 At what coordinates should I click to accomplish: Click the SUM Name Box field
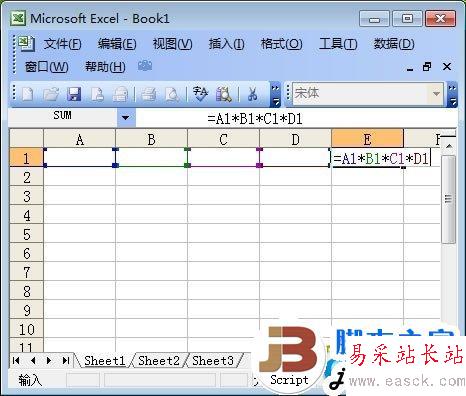pos(62,117)
